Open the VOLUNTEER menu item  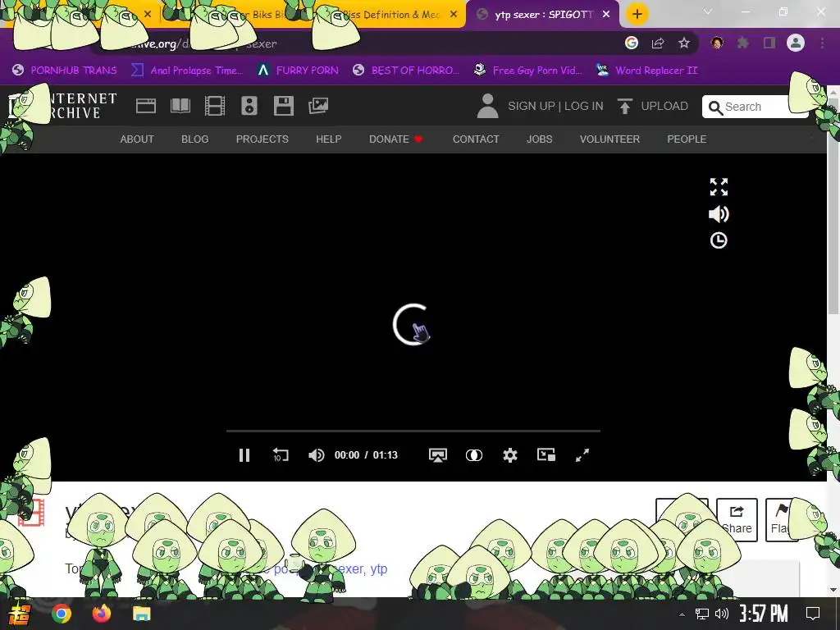click(x=609, y=139)
